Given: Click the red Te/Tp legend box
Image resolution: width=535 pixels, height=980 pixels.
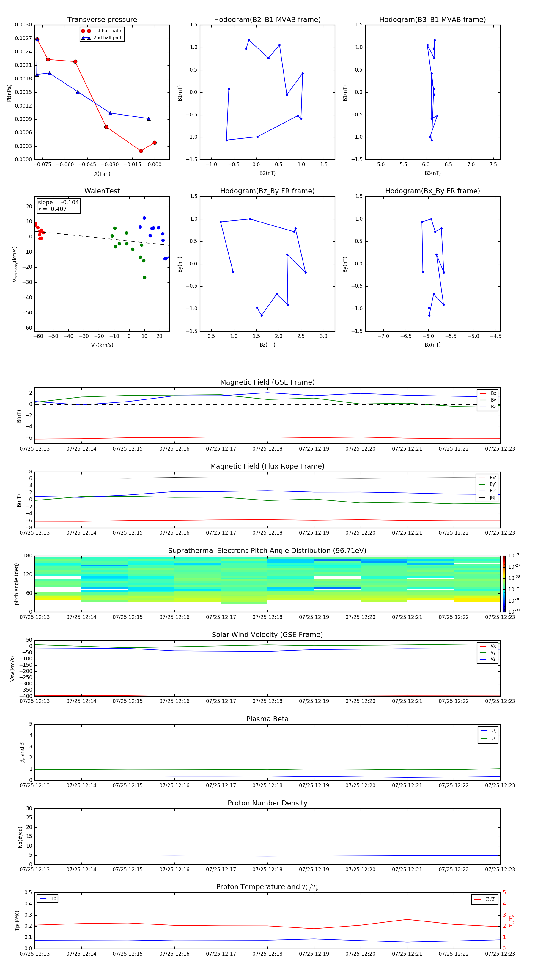Looking at the screenshot, I should click(484, 899).
